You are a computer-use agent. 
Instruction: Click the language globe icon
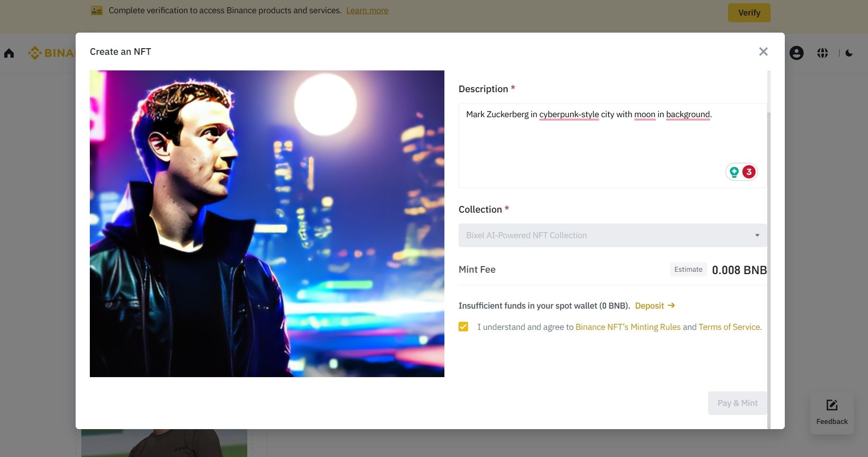(x=823, y=53)
